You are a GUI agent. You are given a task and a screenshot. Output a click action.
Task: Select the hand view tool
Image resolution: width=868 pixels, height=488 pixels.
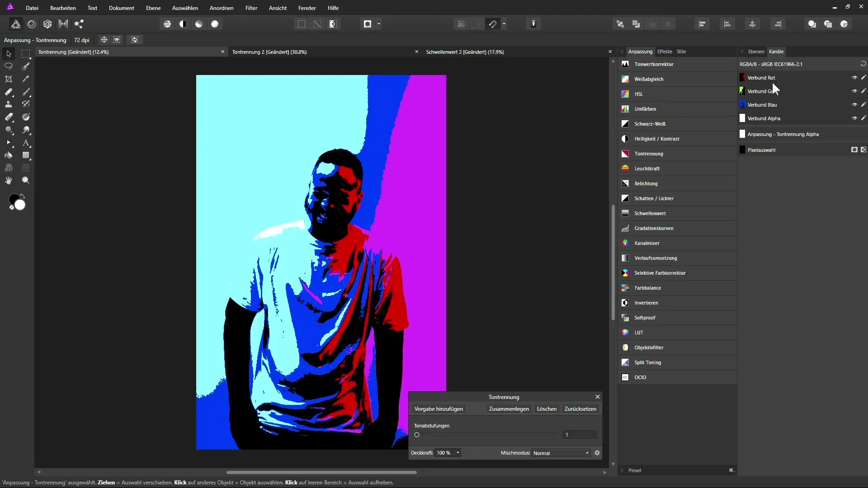pos(9,180)
